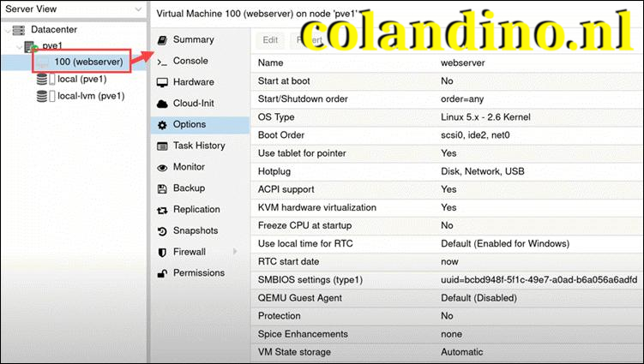644x364 pixels.
Task: Collapse the pve1 tree node
Action: tap(19, 47)
